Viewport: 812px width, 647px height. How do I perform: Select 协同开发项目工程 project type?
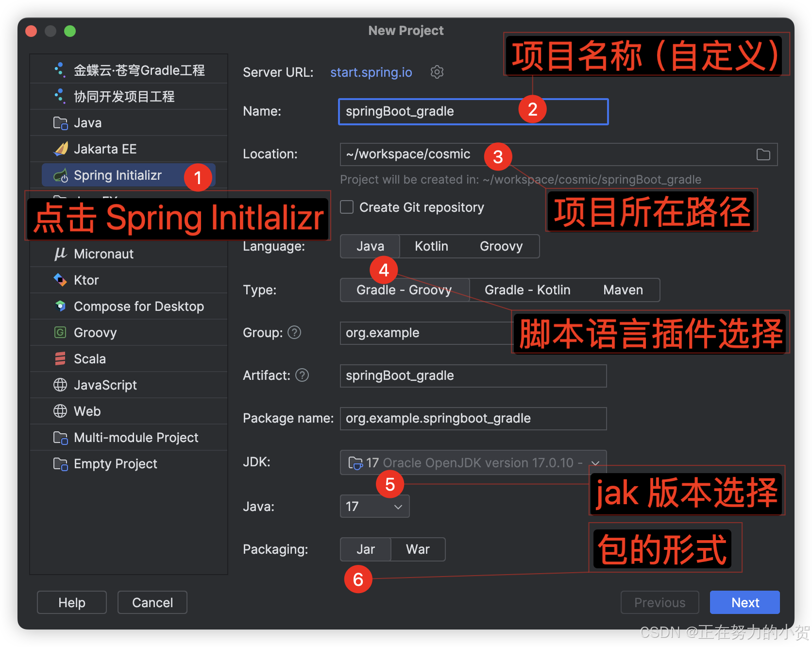coord(129,96)
